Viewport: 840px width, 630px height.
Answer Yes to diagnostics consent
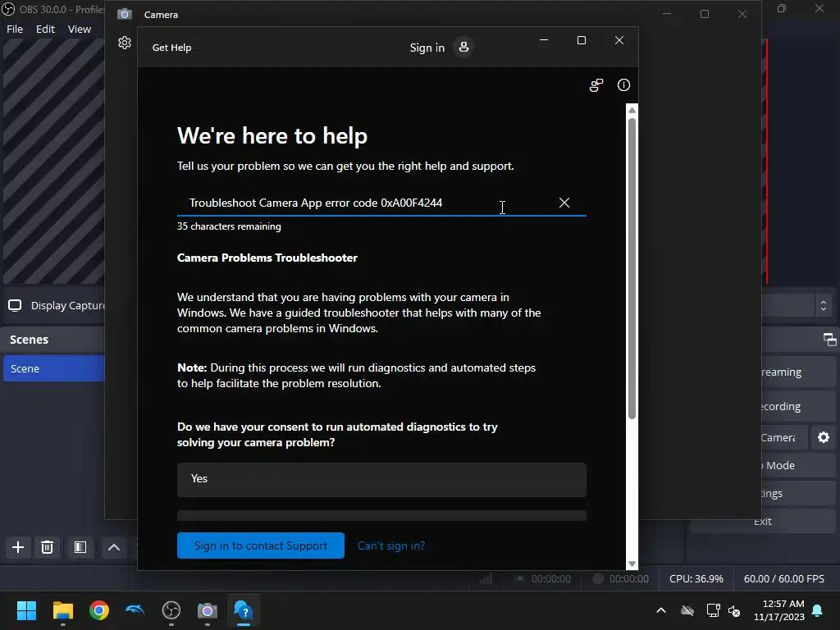(381, 479)
